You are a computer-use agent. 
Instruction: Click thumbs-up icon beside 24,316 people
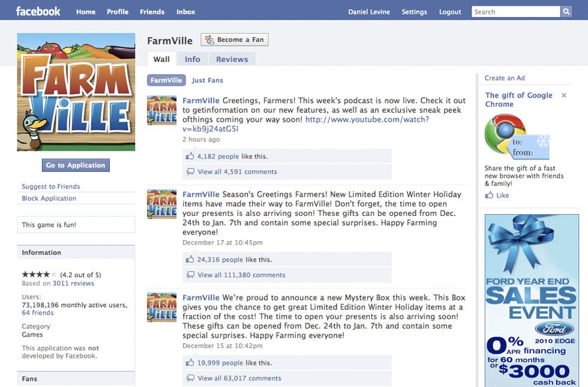coord(190,259)
